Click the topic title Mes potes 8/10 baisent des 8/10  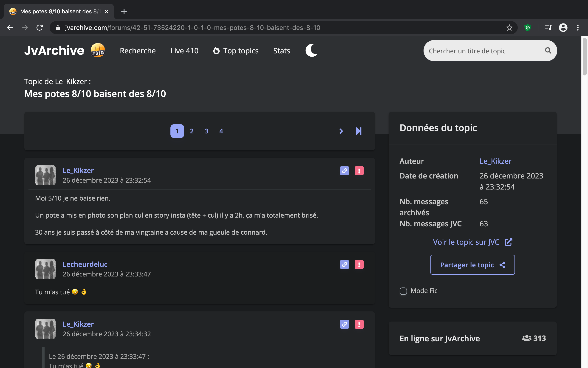click(x=95, y=94)
